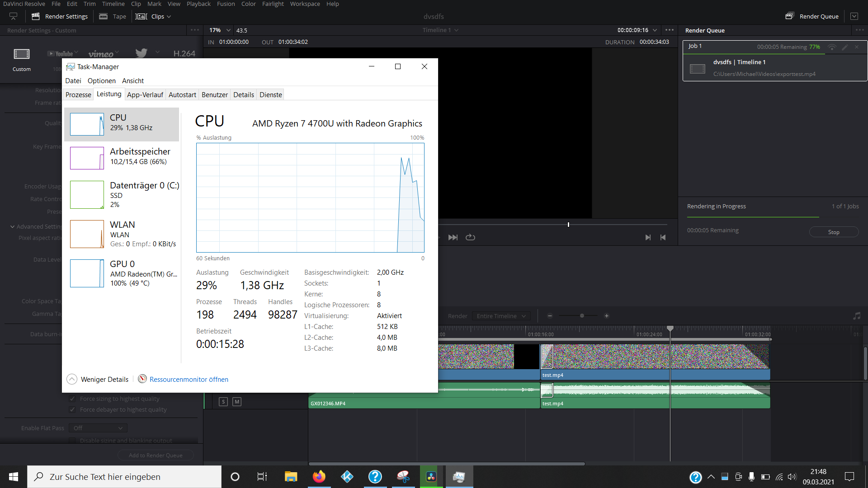Open Enable Flat Pass Off dropdown
The image size is (868, 488).
pos(98,428)
